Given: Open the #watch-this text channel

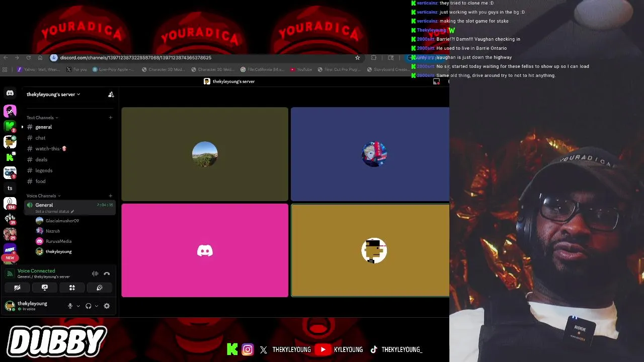Looking at the screenshot, I should (70, 149).
